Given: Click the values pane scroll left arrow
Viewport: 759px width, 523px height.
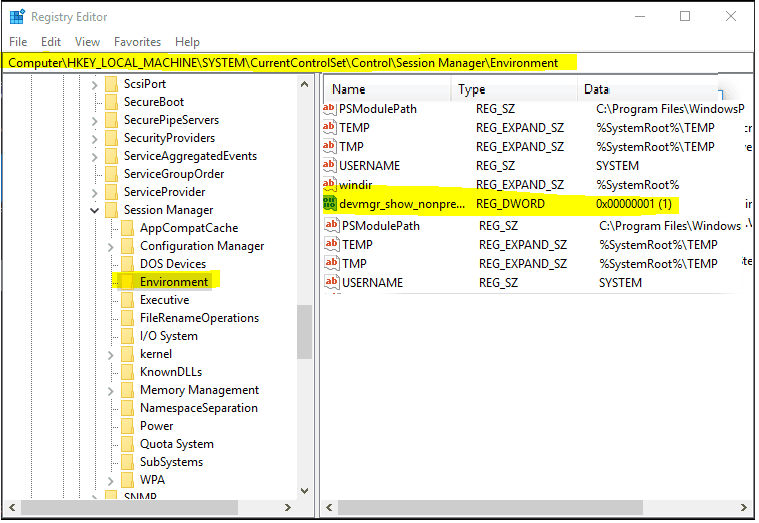Looking at the screenshot, I should 329,508.
